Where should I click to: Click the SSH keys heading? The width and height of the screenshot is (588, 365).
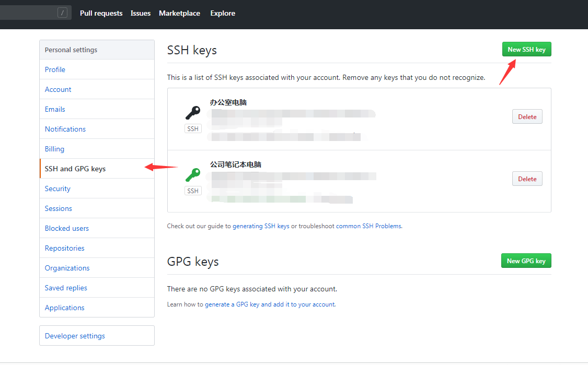(x=192, y=50)
